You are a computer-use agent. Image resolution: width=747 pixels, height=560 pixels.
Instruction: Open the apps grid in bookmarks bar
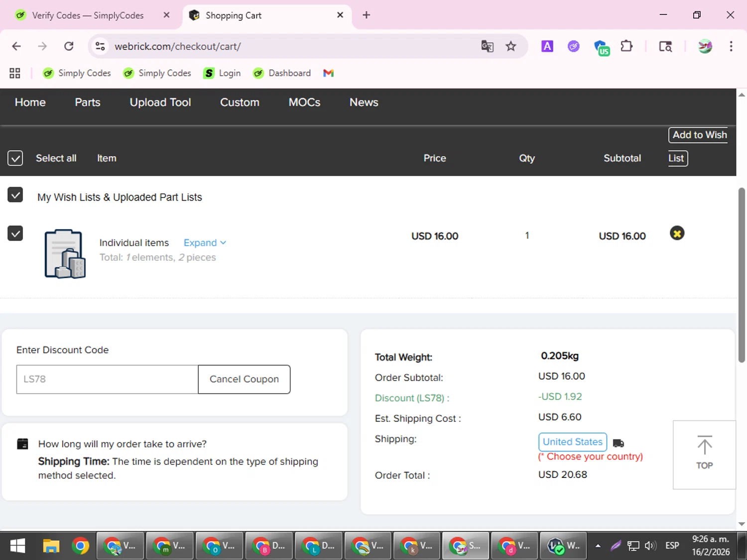15,73
